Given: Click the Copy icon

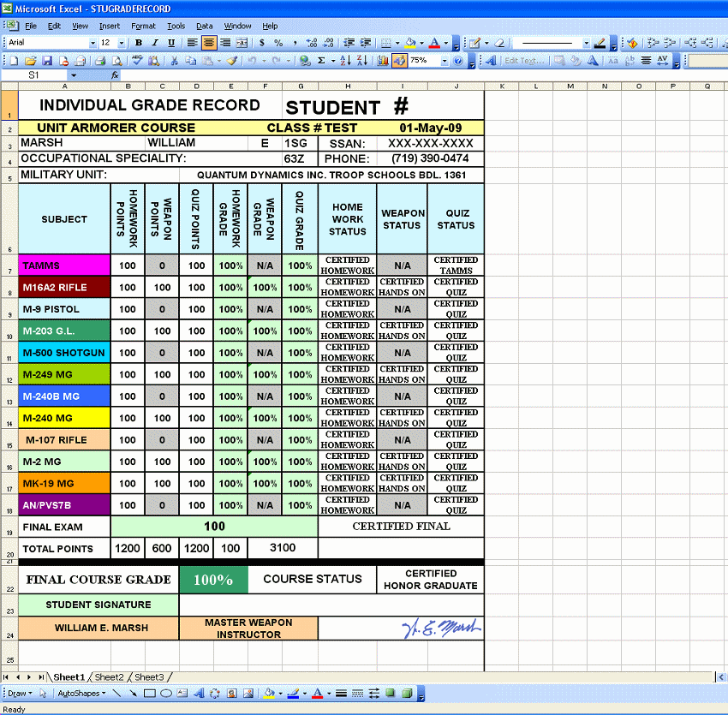Looking at the screenshot, I should pyautogui.click(x=190, y=60).
